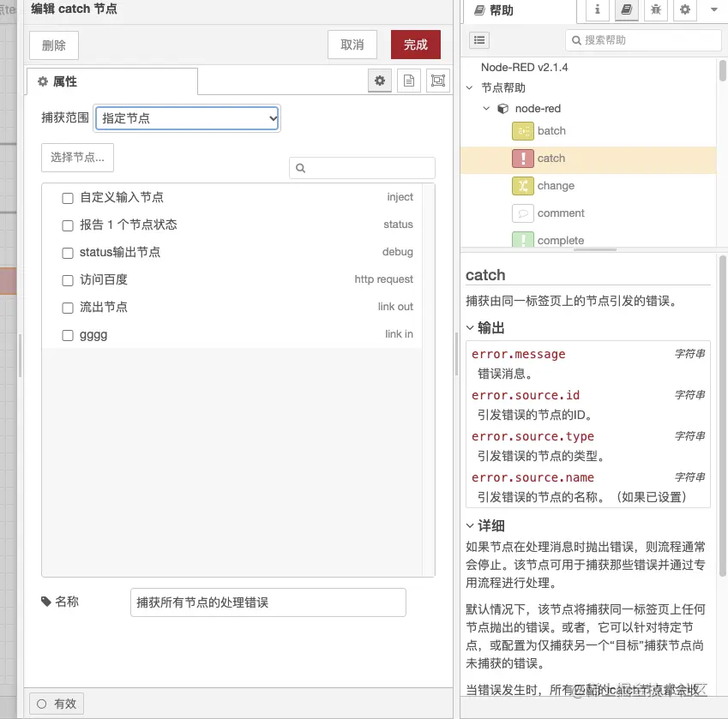Click the complete node icon

(523, 239)
